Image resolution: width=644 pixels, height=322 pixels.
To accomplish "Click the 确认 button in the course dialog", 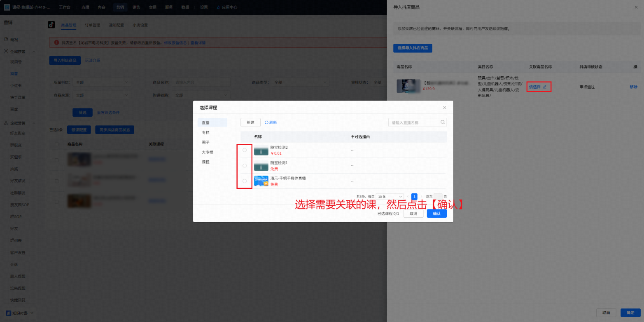I will 436,214.
